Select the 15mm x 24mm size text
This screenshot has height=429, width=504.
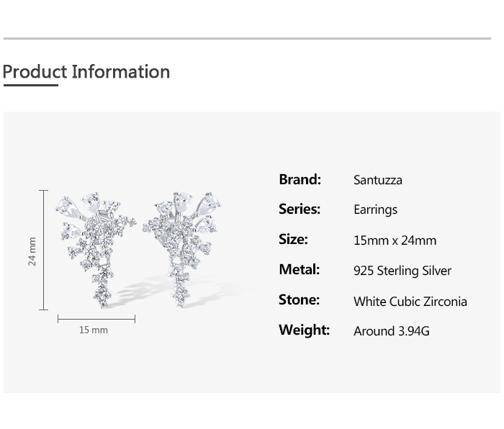pyautogui.click(x=395, y=240)
